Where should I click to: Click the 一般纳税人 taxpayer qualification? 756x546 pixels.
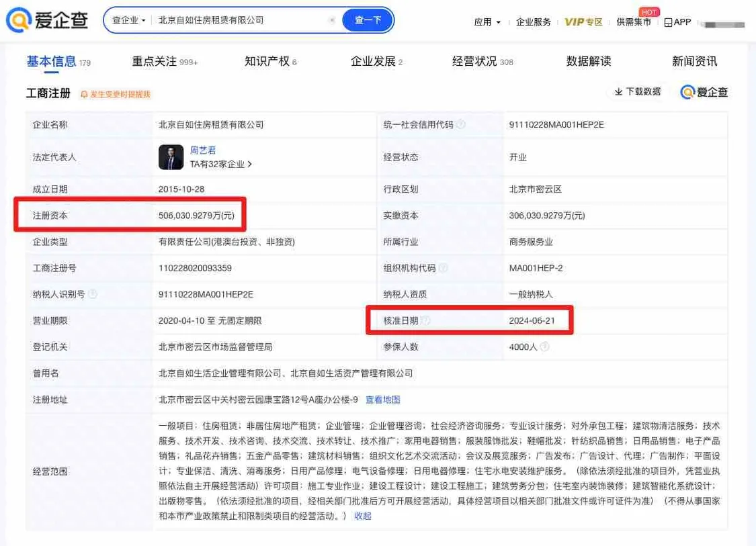tap(531, 294)
